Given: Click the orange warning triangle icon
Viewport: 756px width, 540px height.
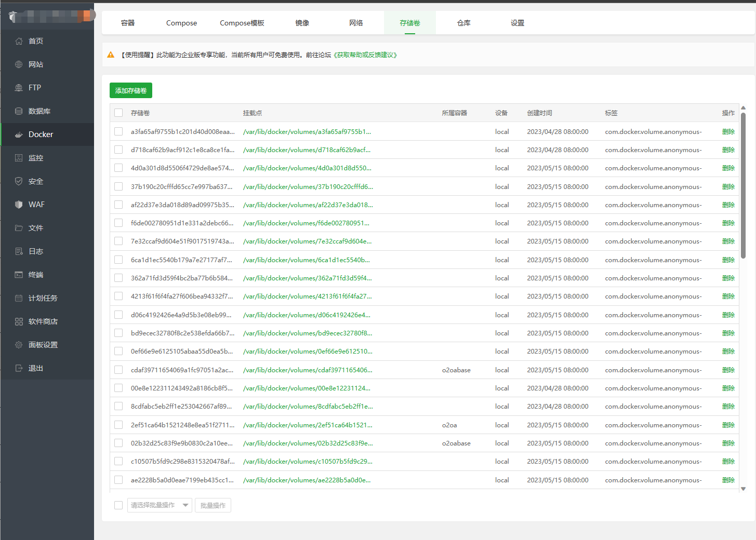Looking at the screenshot, I should (x=111, y=55).
